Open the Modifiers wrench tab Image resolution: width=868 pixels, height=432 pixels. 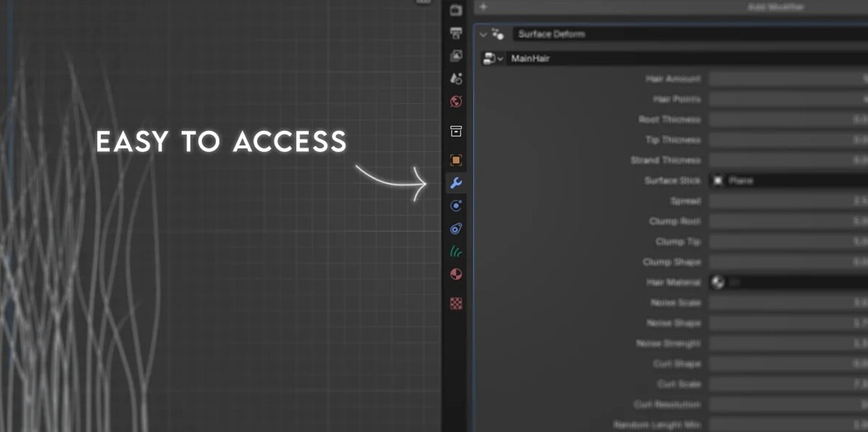(x=456, y=184)
